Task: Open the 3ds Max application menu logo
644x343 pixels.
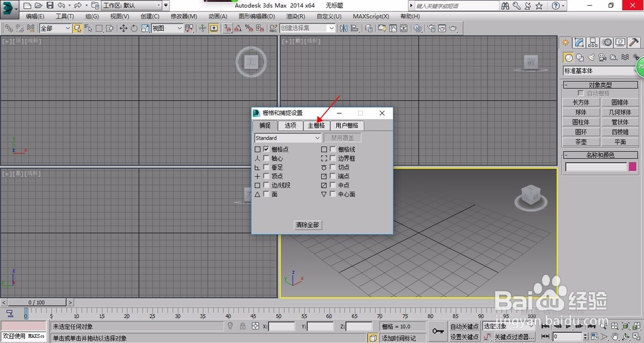Action: click(x=9, y=10)
